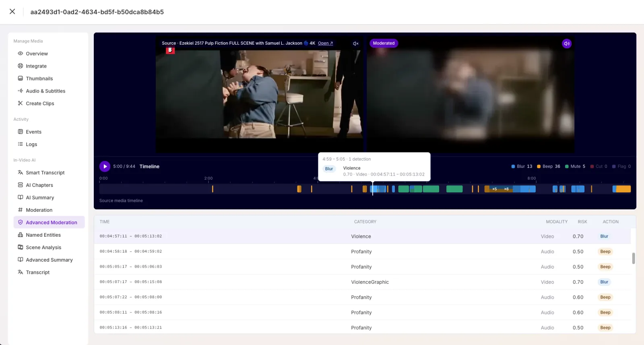644x345 pixels.
Task: Click the Audio & Subtitles waveform icon
Action: pos(20,91)
